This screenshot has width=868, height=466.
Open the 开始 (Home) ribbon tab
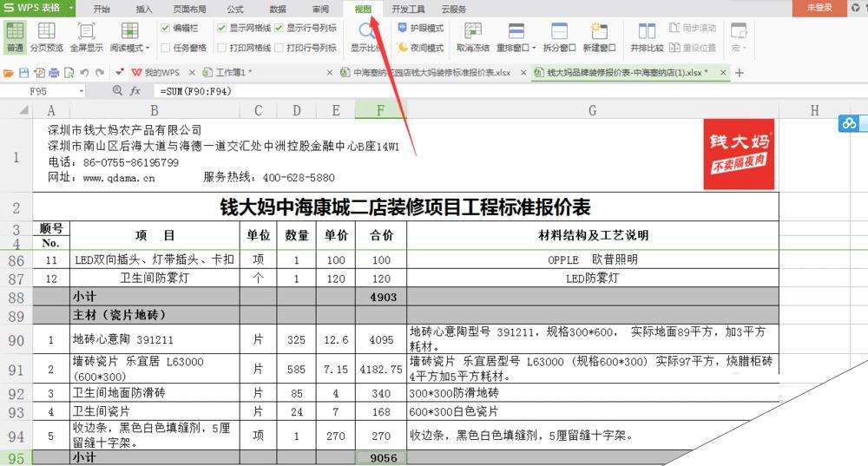coord(102,9)
